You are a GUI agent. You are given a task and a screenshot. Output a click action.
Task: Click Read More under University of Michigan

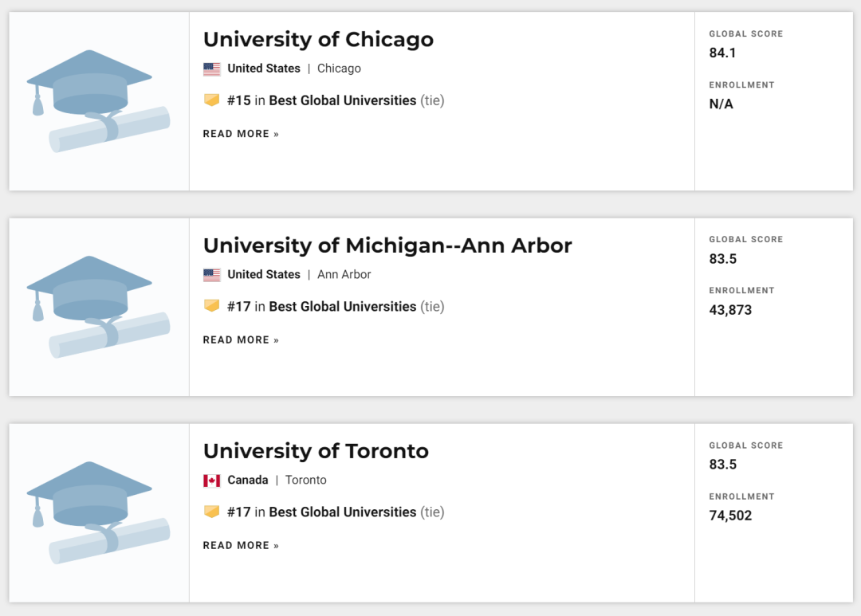tap(241, 339)
